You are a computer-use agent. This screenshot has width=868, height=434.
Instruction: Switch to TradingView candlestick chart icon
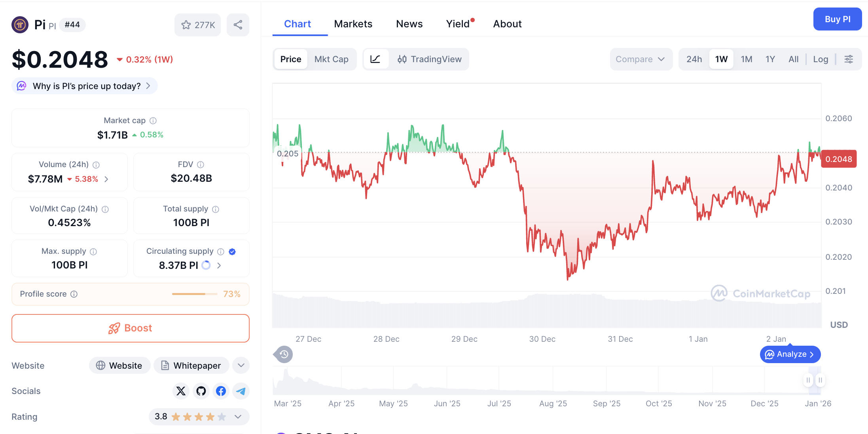tap(402, 59)
